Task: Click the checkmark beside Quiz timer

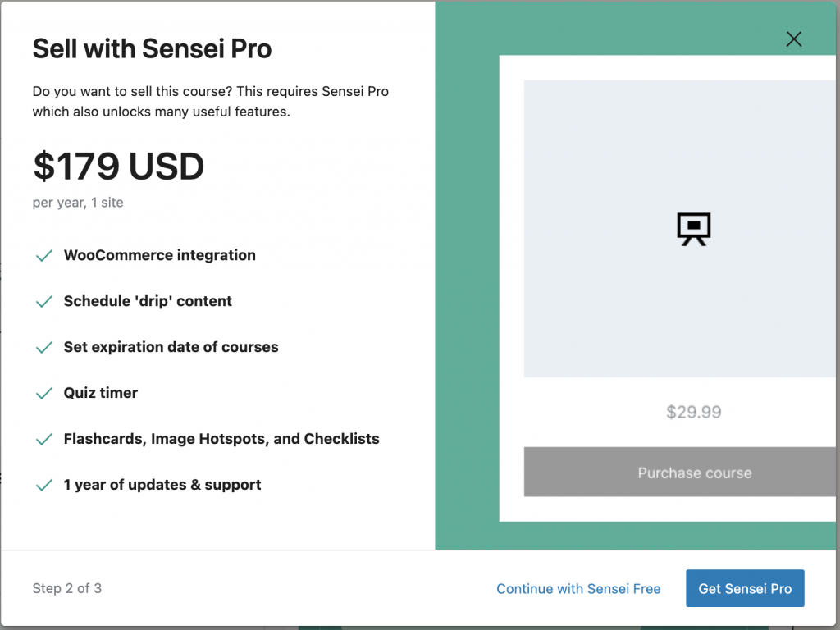Action: (x=44, y=394)
